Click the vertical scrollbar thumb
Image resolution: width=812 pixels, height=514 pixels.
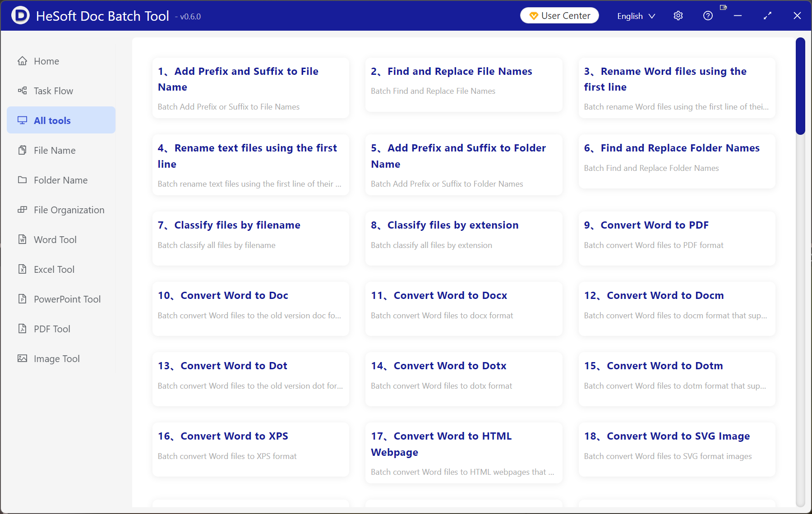point(800,86)
